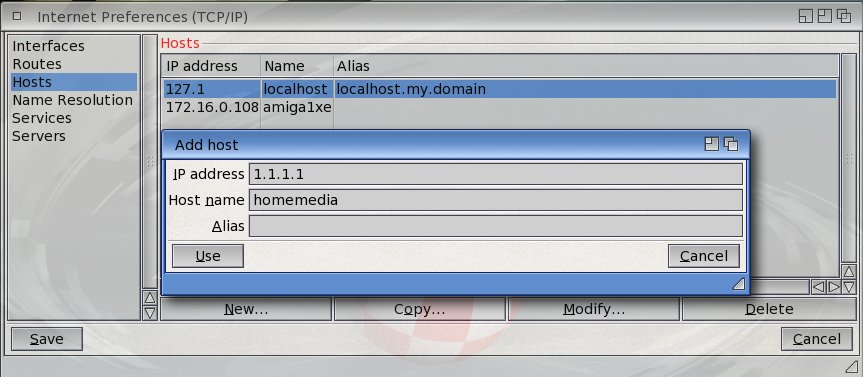Click the hosts list vertical scrollbar
The width and height of the screenshot is (863, 377).
pos(849,159)
